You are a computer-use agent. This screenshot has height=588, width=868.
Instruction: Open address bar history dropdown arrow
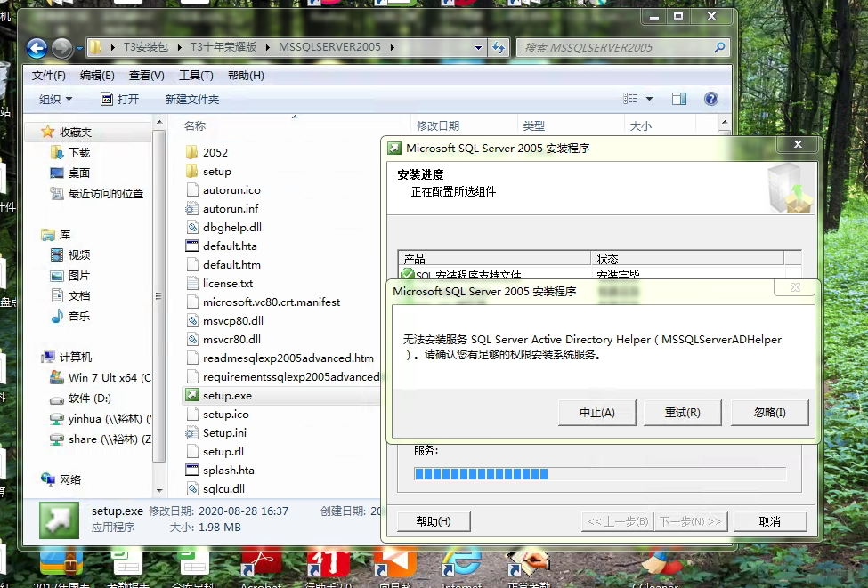click(x=478, y=48)
